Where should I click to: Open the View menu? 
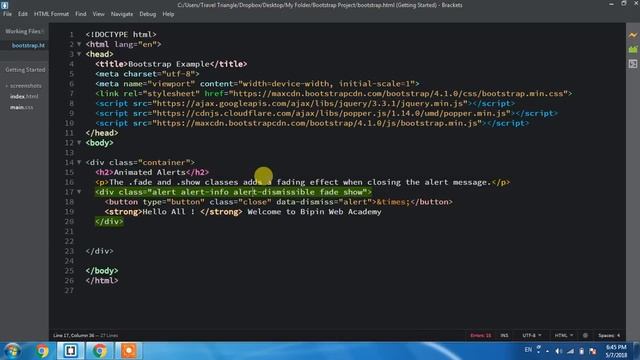(98, 14)
